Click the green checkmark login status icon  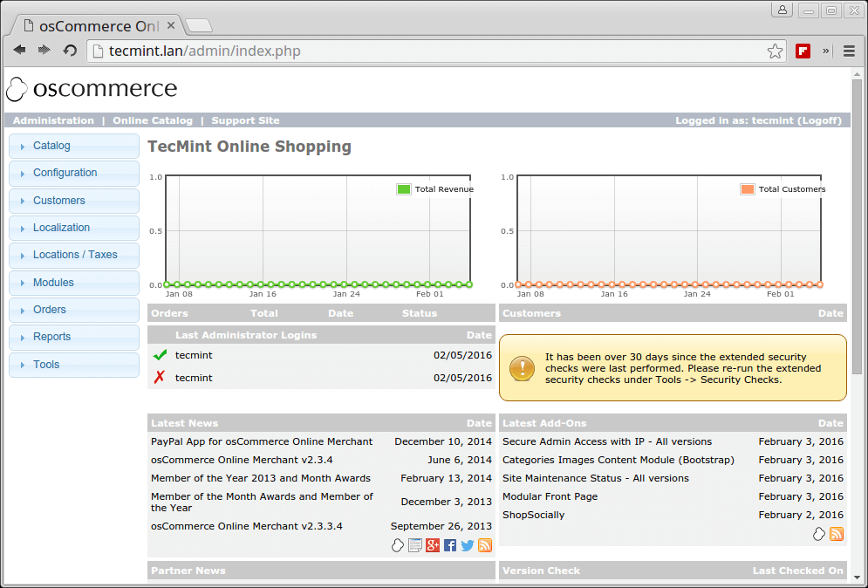[160, 355]
